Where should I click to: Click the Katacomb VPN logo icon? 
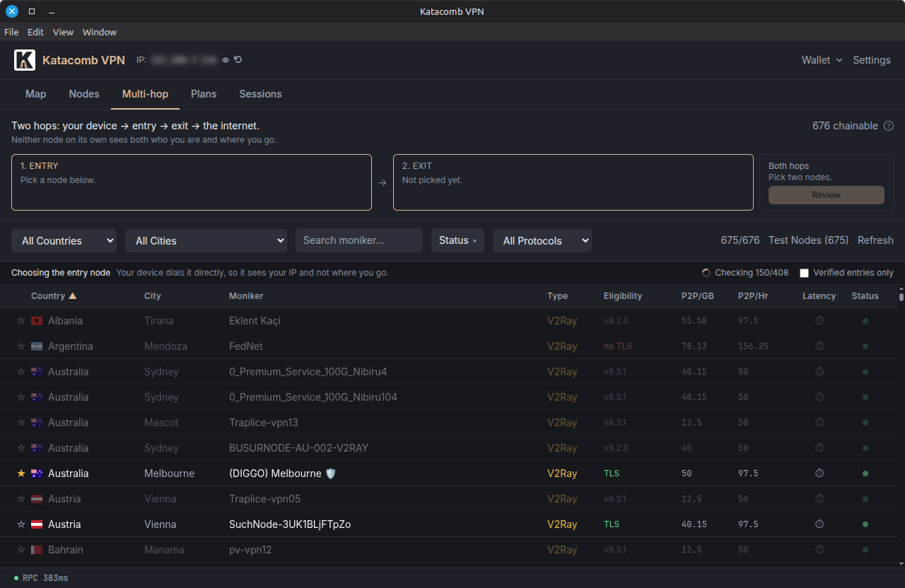[25, 60]
